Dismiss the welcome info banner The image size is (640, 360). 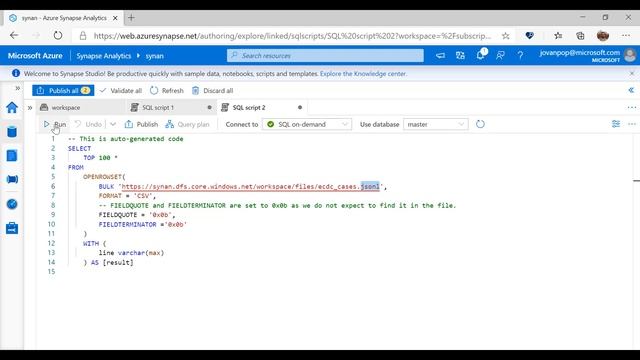(632, 73)
